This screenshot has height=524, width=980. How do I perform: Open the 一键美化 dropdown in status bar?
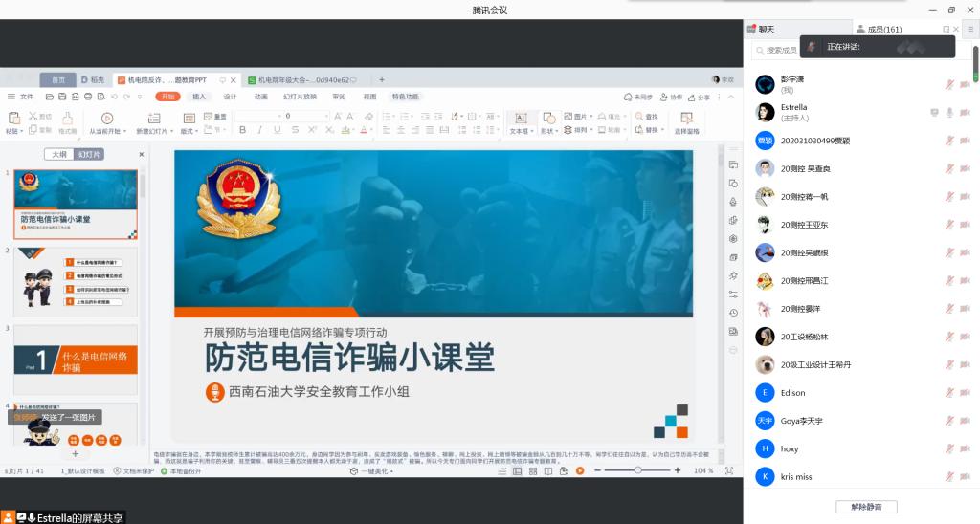click(390, 470)
